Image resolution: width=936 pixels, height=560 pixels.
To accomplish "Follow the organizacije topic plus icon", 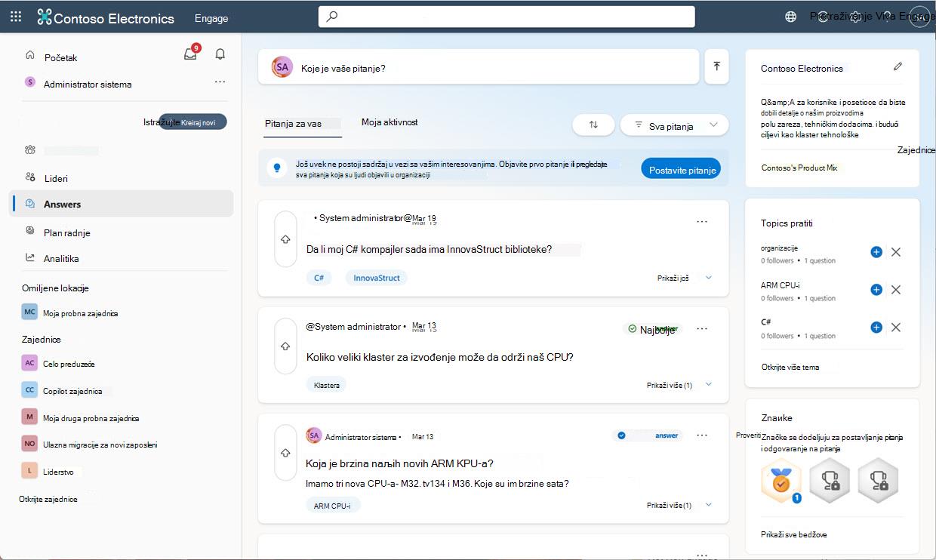I will click(876, 252).
